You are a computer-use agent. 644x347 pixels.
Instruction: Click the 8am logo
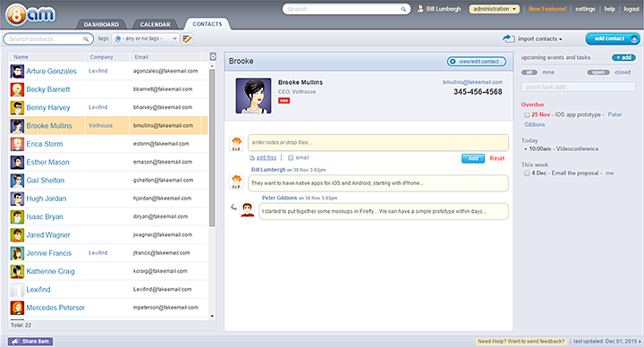point(30,15)
